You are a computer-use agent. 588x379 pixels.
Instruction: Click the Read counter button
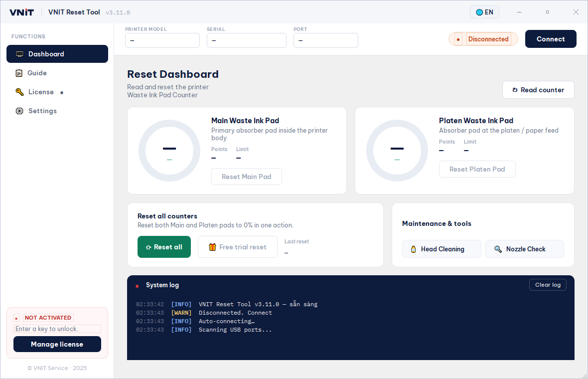point(538,90)
